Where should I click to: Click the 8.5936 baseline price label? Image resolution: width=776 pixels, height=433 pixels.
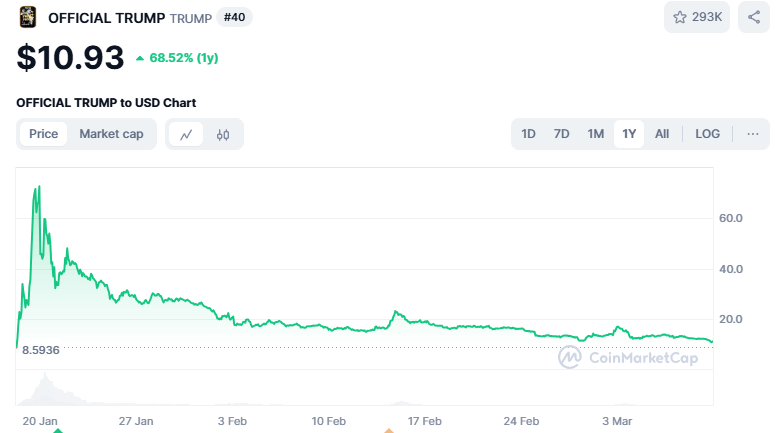(x=41, y=350)
